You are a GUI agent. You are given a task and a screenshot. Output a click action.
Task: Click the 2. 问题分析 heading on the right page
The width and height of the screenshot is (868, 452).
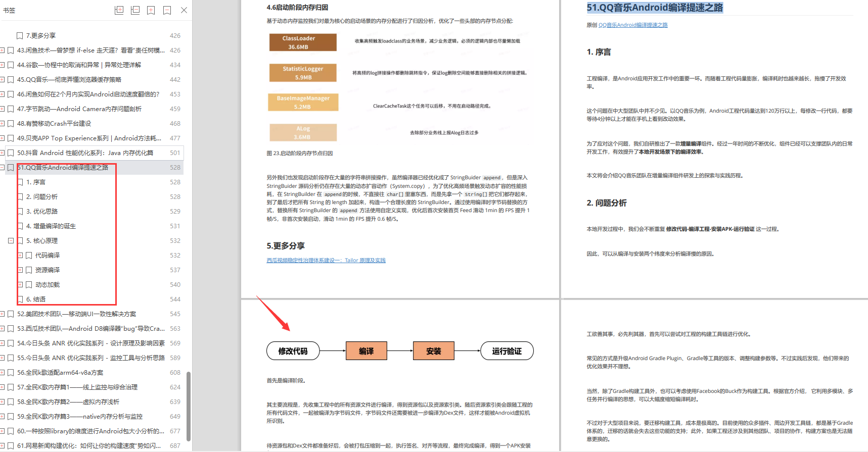(607, 203)
